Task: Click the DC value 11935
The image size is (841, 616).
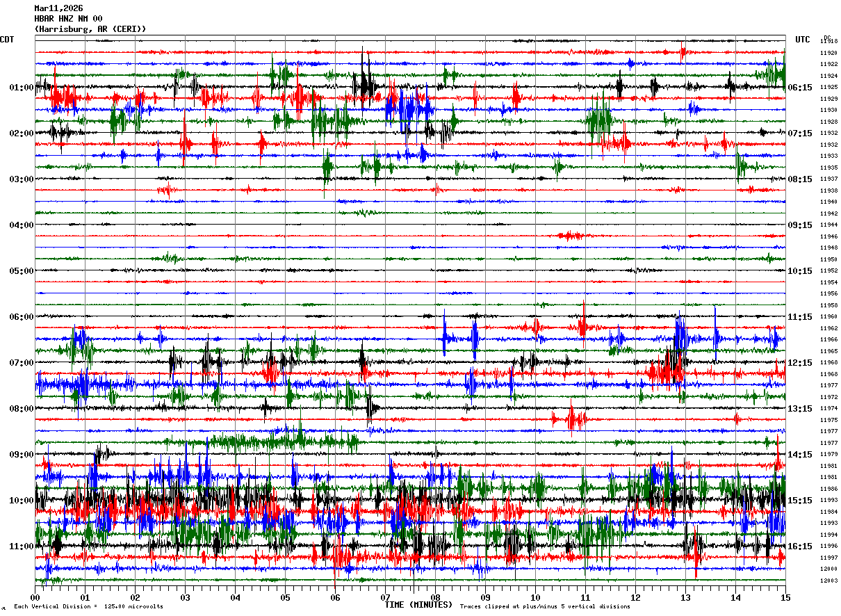Action: click(x=828, y=168)
